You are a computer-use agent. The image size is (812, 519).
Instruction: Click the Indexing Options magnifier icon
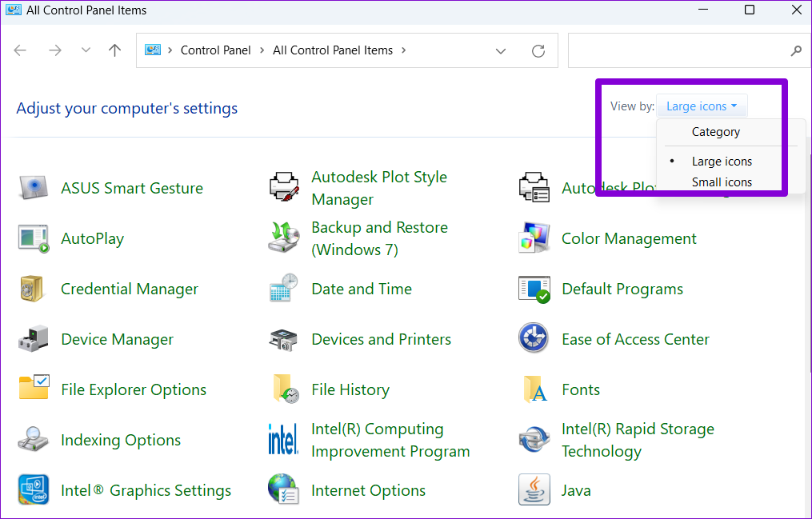tap(33, 439)
